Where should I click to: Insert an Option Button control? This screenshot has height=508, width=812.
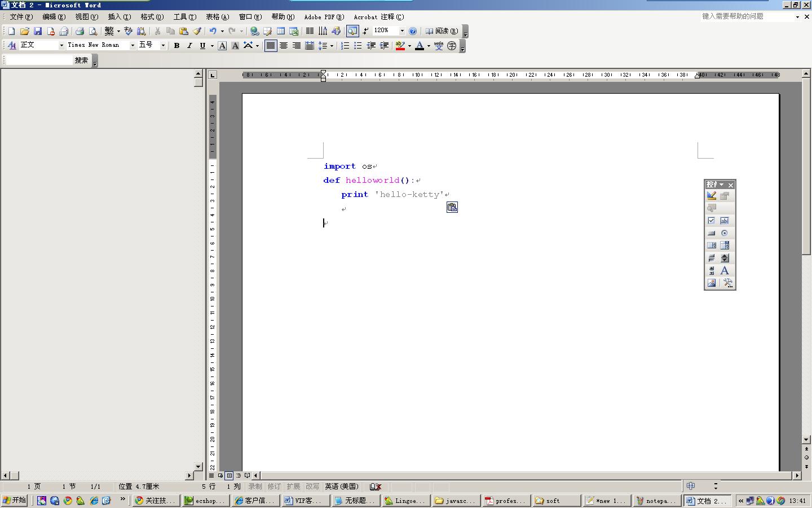725,233
